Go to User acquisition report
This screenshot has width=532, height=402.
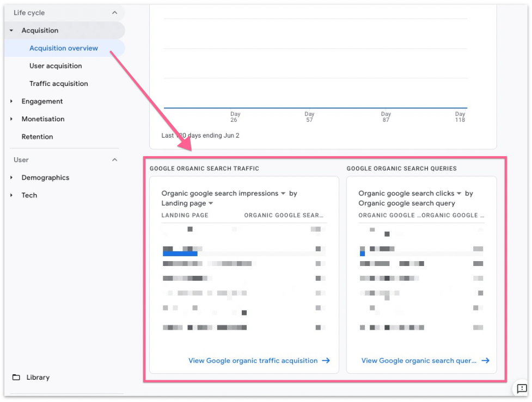(x=56, y=66)
